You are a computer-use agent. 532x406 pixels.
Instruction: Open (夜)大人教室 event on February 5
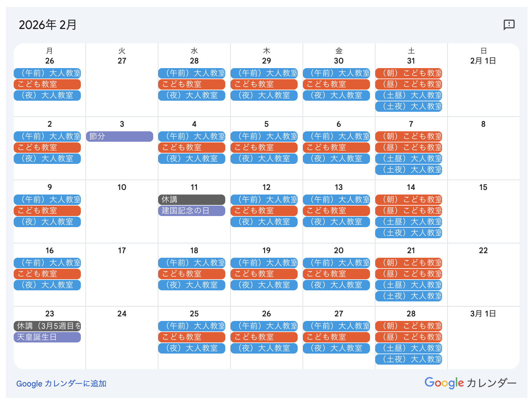point(264,159)
